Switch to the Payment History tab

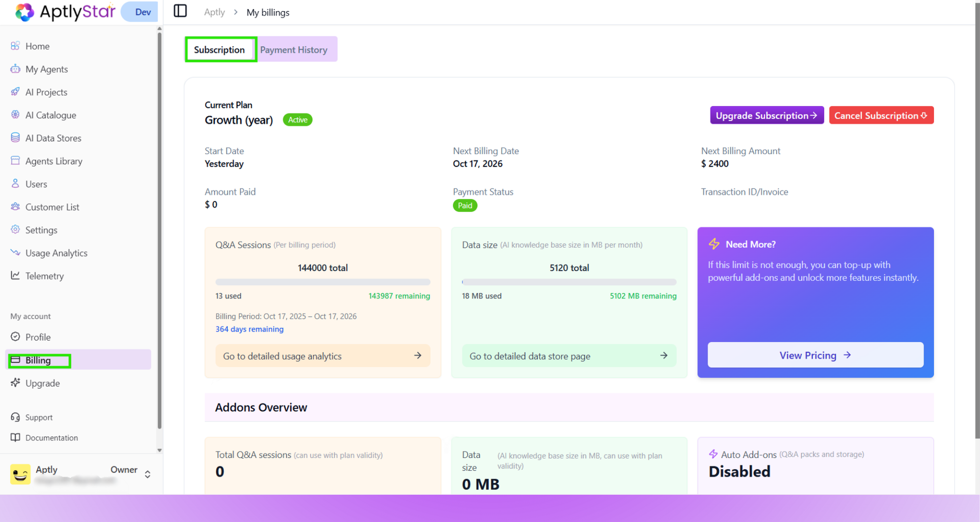[x=294, y=49]
